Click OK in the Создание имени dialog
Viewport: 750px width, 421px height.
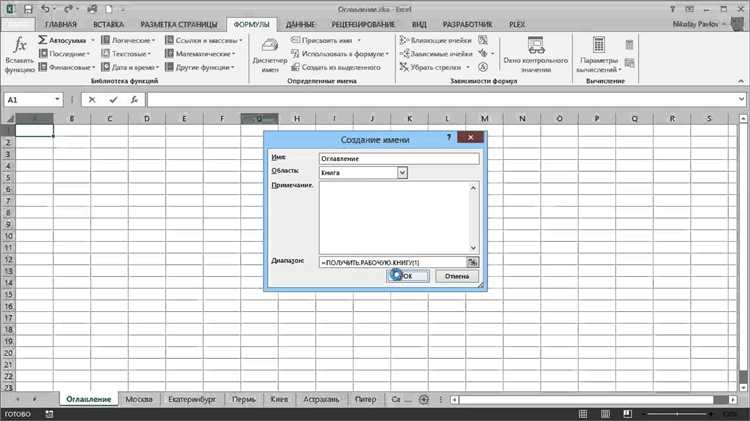point(408,276)
